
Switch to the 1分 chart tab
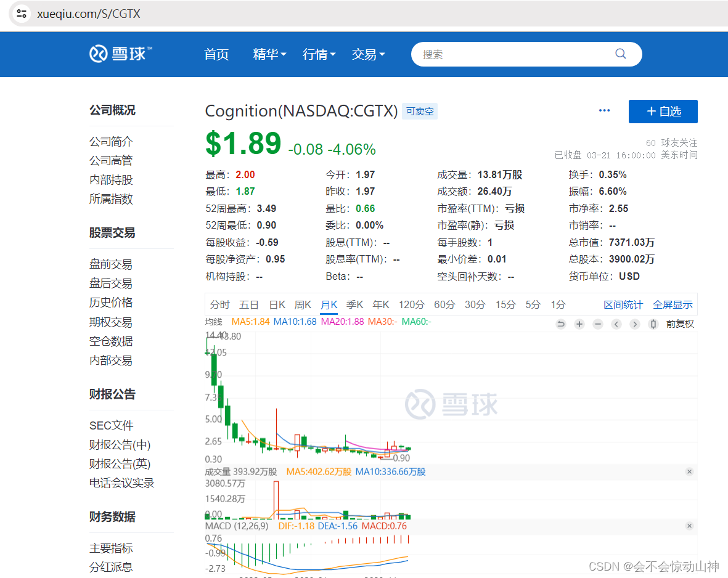click(558, 304)
